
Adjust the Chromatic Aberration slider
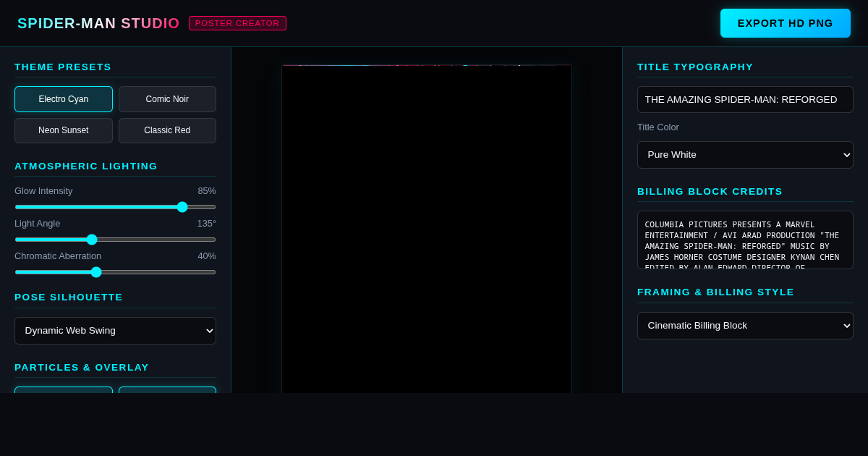[115, 272]
